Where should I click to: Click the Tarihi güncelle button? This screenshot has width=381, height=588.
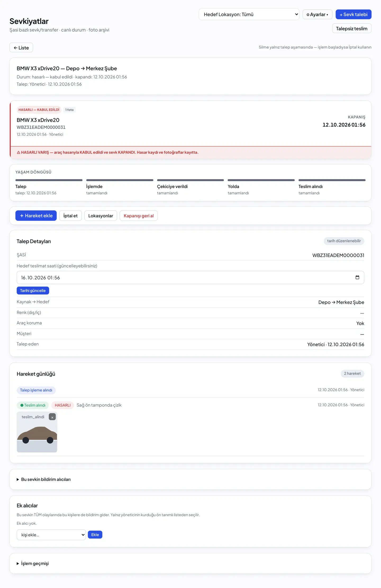pos(33,291)
